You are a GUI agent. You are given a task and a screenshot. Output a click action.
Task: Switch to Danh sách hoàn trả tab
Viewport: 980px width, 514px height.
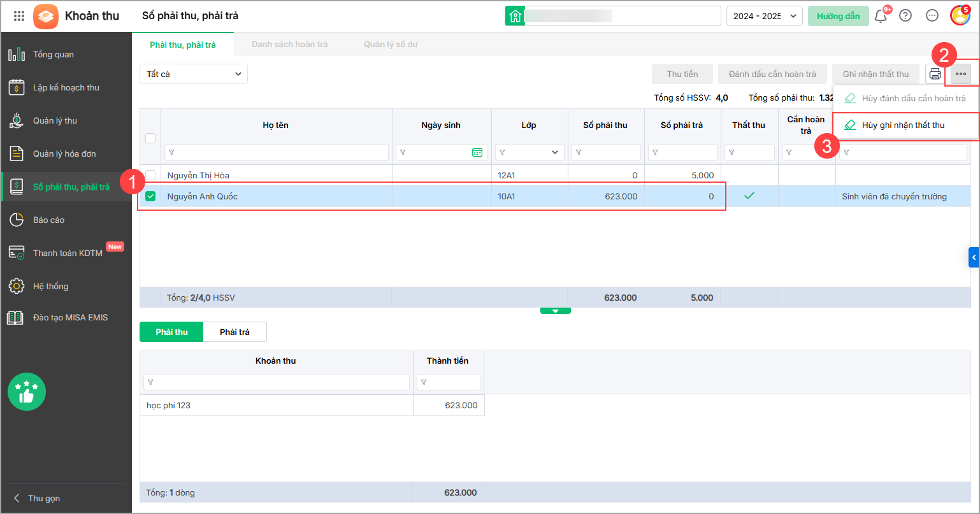(290, 45)
